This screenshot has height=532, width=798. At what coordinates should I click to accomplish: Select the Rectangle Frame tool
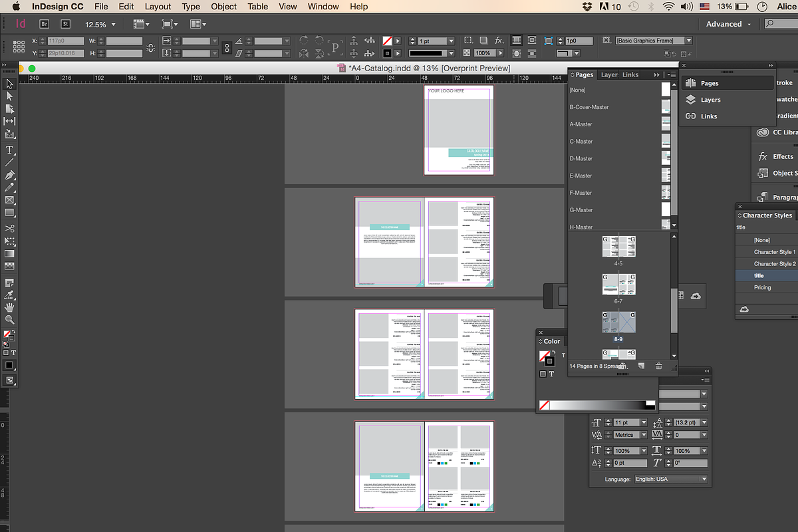[x=9, y=200]
